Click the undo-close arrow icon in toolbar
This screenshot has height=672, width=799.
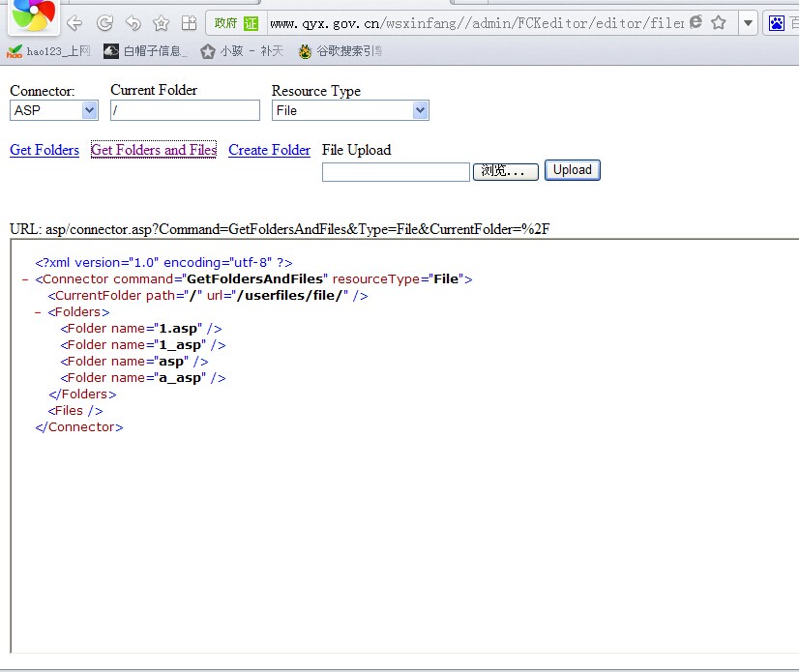click(133, 23)
